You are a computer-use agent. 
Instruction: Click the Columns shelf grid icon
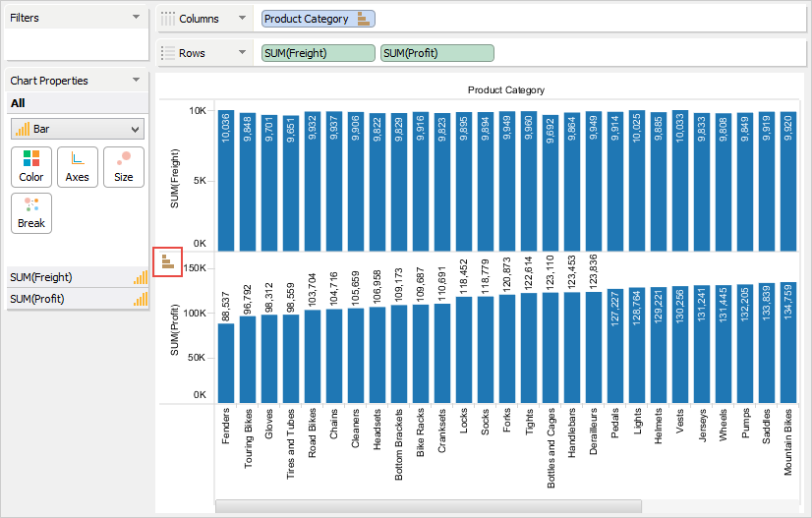pyautogui.click(x=167, y=19)
